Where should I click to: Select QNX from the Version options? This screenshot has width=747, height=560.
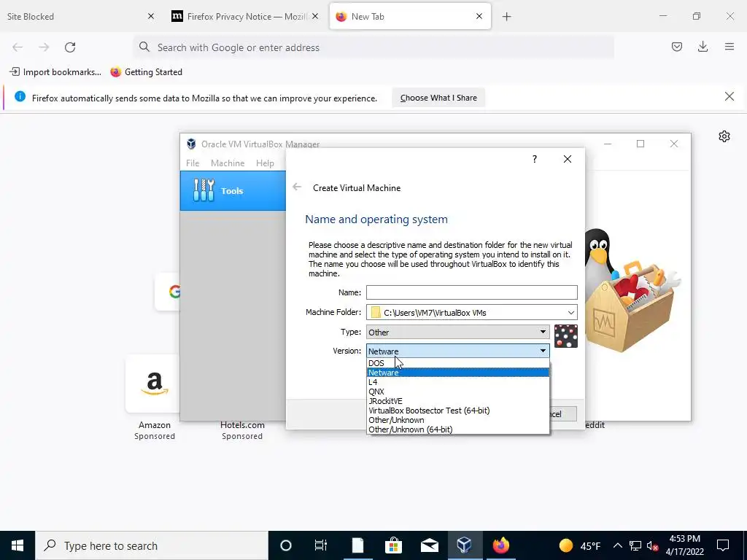[x=457, y=392]
